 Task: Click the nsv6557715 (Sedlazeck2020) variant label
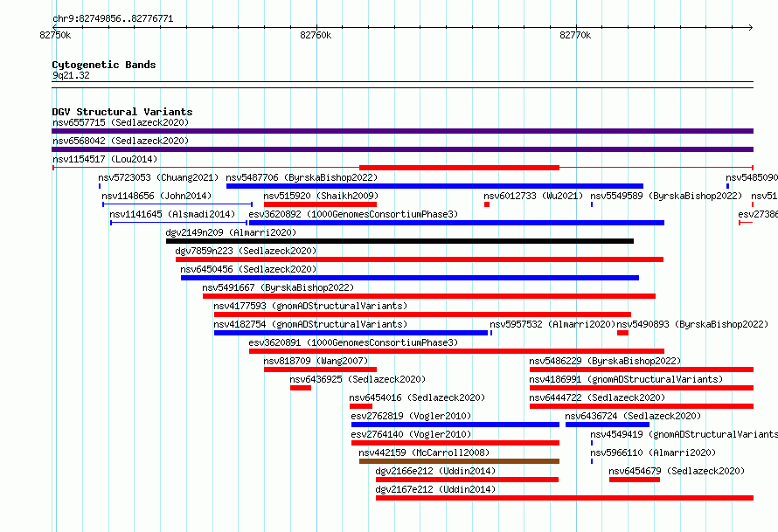(121, 122)
